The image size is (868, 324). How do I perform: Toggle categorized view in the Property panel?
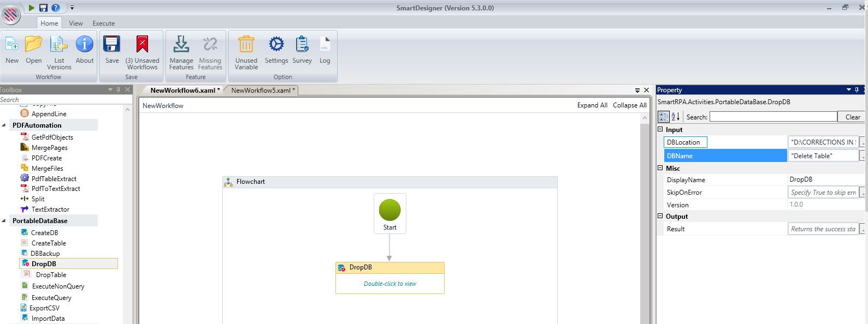coord(663,117)
